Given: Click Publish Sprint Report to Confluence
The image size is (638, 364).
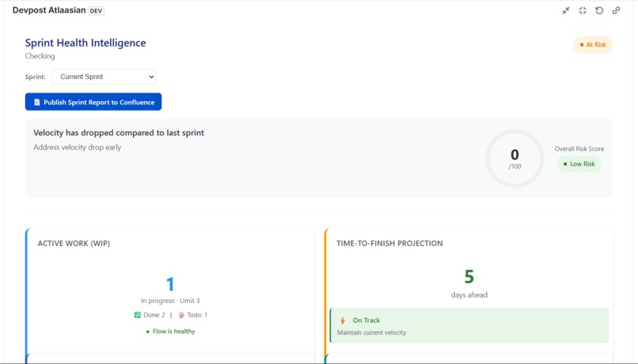Looking at the screenshot, I should 93,101.
